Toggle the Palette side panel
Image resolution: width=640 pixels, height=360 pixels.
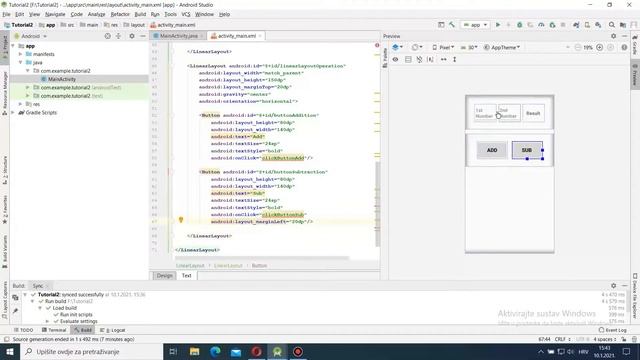[x=385, y=57]
